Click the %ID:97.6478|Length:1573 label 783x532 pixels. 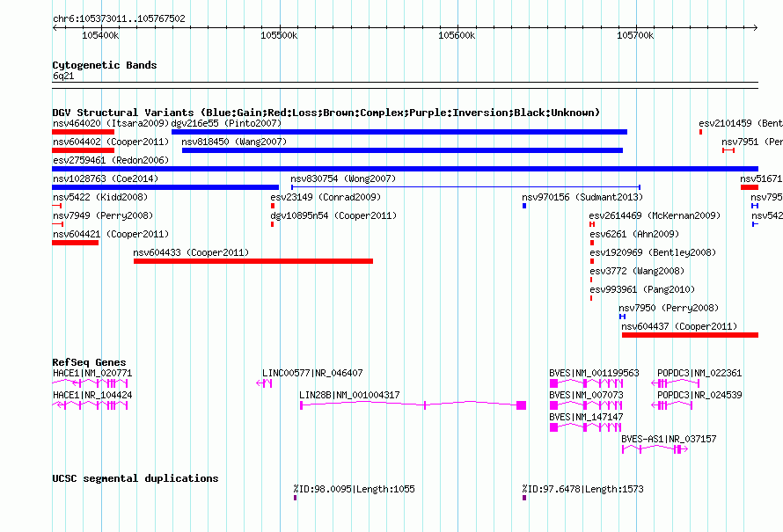pyautogui.click(x=582, y=489)
